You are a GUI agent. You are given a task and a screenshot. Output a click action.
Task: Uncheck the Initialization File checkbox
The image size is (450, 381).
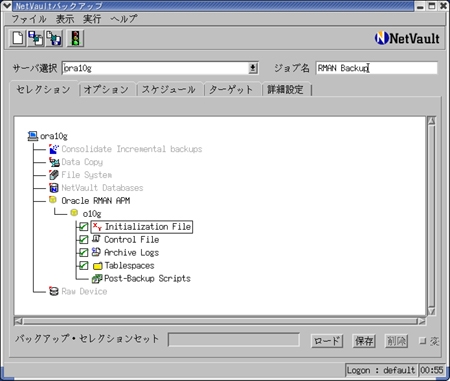(x=83, y=227)
